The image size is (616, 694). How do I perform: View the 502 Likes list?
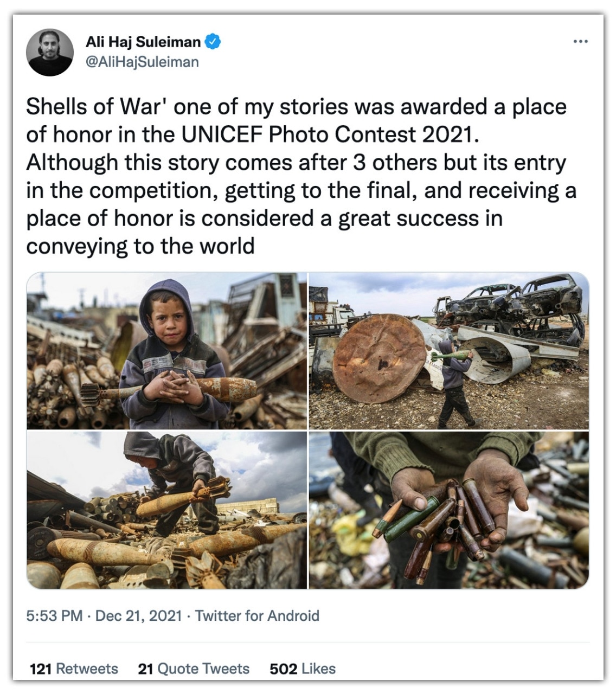click(303, 669)
